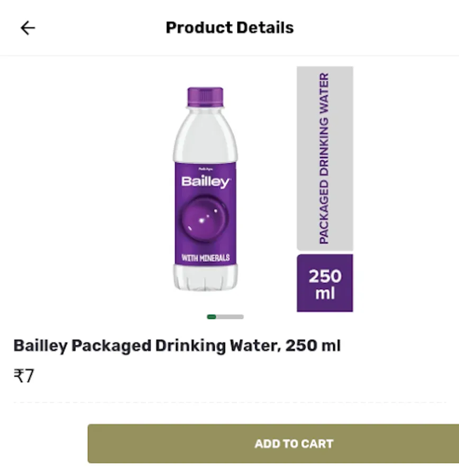Tap the empty header area right of the title
This screenshot has width=459, height=476.
pyautogui.click(x=381, y=28)
